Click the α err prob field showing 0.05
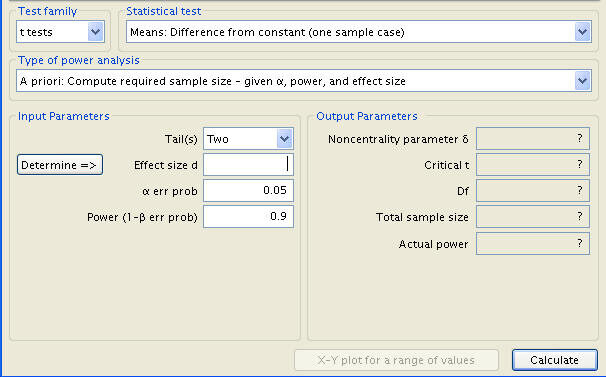Viewport: 606px width, 377px height. pos(249,191)
